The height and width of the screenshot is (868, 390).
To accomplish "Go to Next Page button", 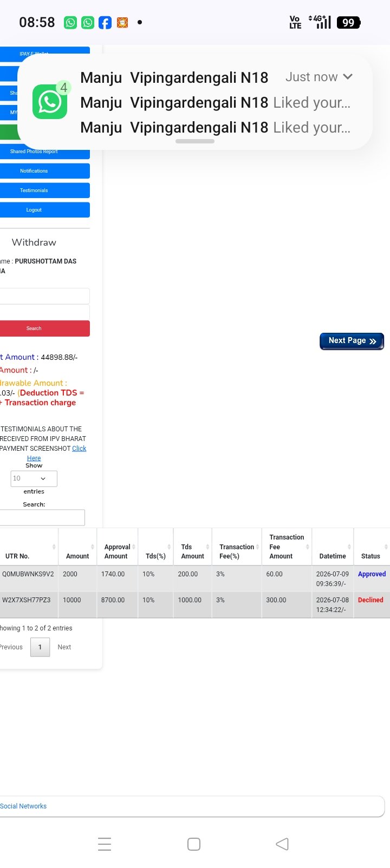I will [352, 341].
